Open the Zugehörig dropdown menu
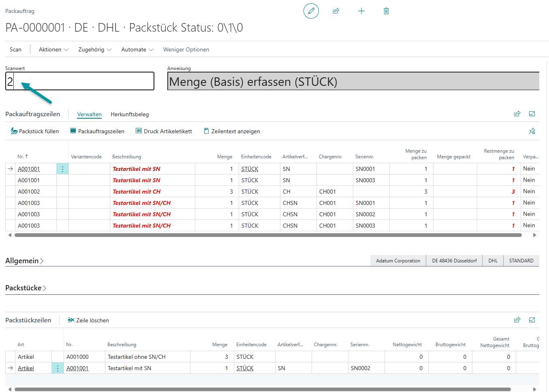 tap(94, 49)
